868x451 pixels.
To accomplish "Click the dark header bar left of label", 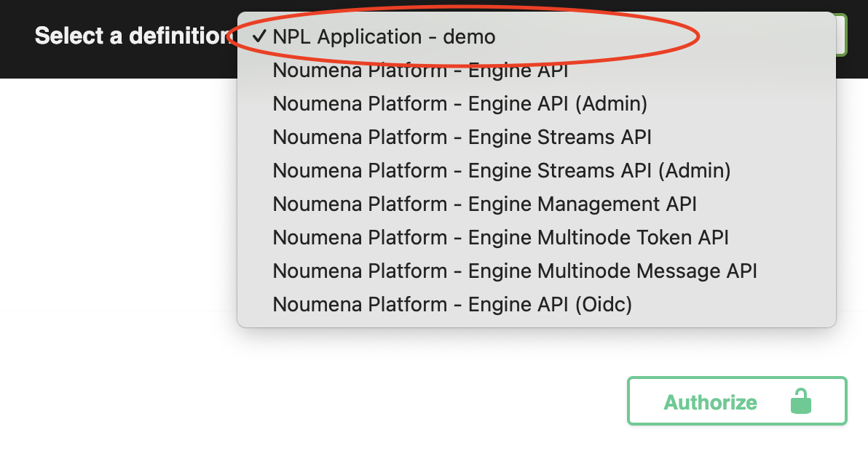I will tap(16, 36).
